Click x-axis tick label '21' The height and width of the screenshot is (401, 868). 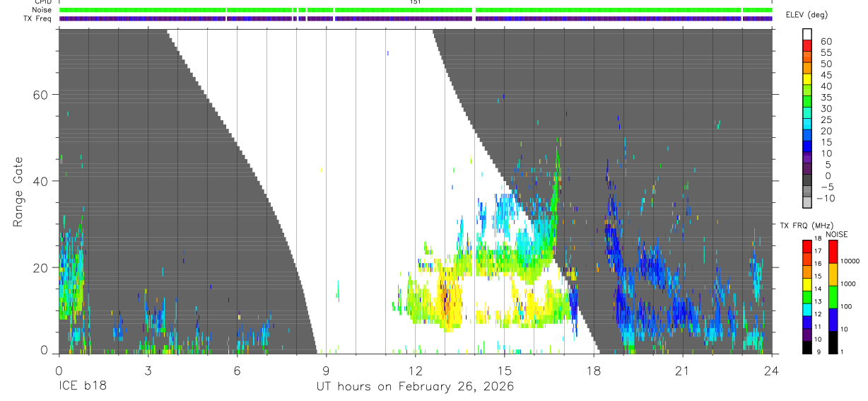pyautogui.click(x=683, y=371)
